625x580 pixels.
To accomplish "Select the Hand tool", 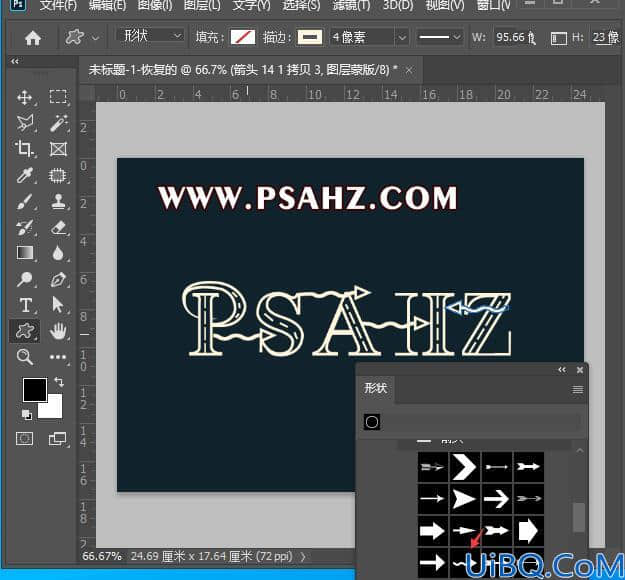I will (58, 331).
